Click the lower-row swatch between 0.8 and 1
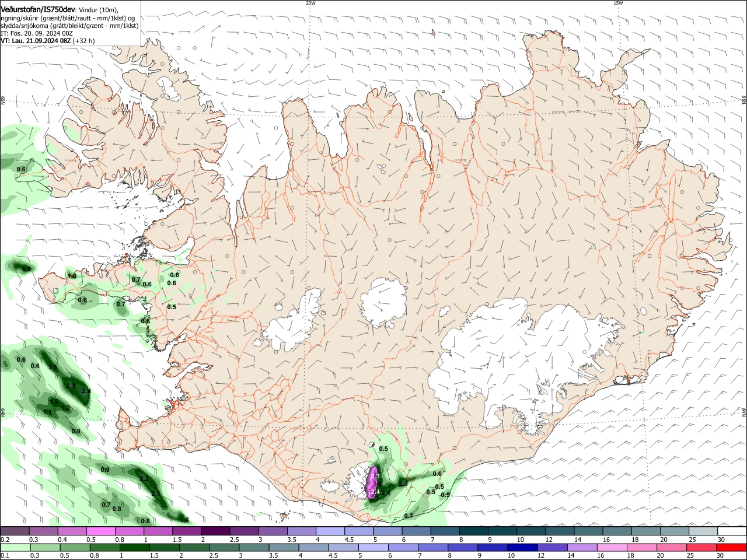Image resolution: width=747 pixels, height=560 pixels. tap(104, 547)
